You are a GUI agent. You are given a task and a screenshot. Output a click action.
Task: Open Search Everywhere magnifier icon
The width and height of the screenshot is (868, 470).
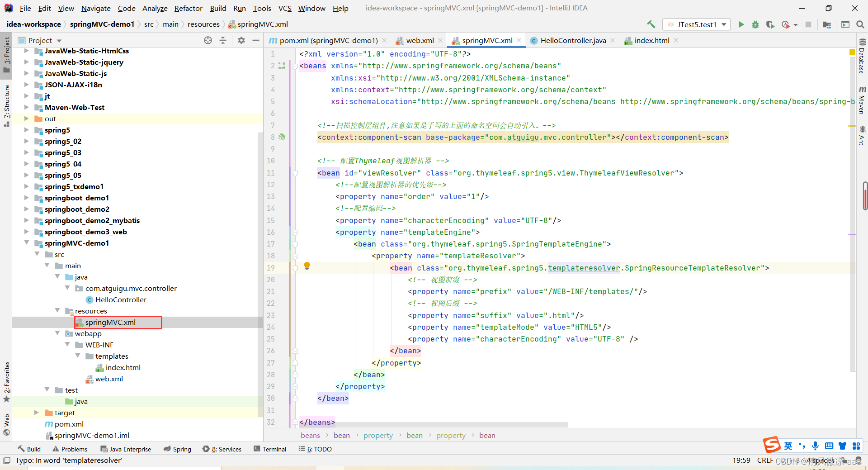tap(860, 24)
